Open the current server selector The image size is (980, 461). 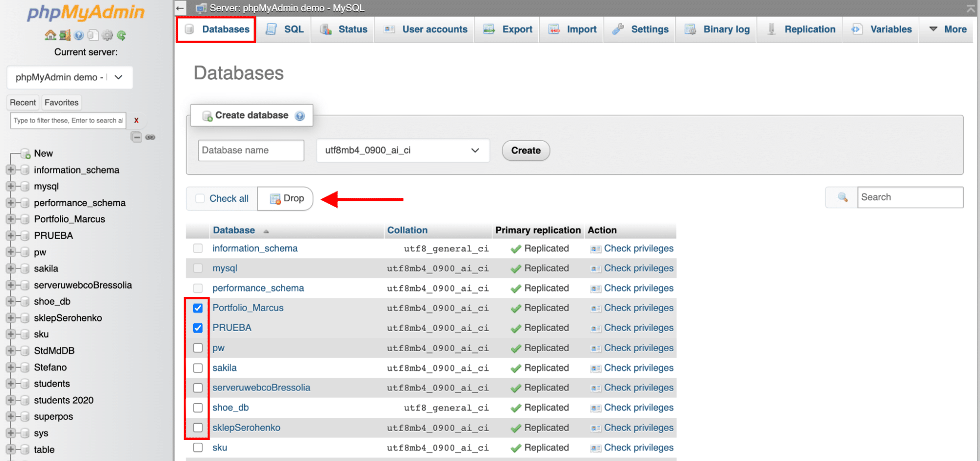tap(69, 77)
